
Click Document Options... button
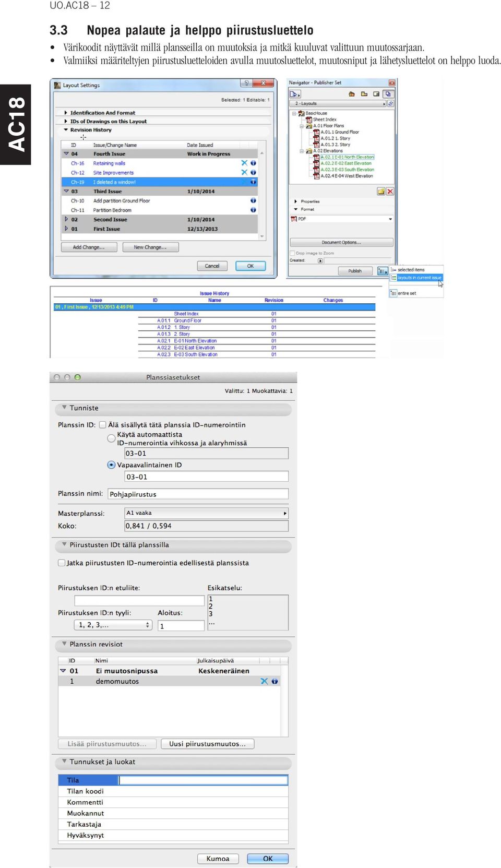point(341,242)
